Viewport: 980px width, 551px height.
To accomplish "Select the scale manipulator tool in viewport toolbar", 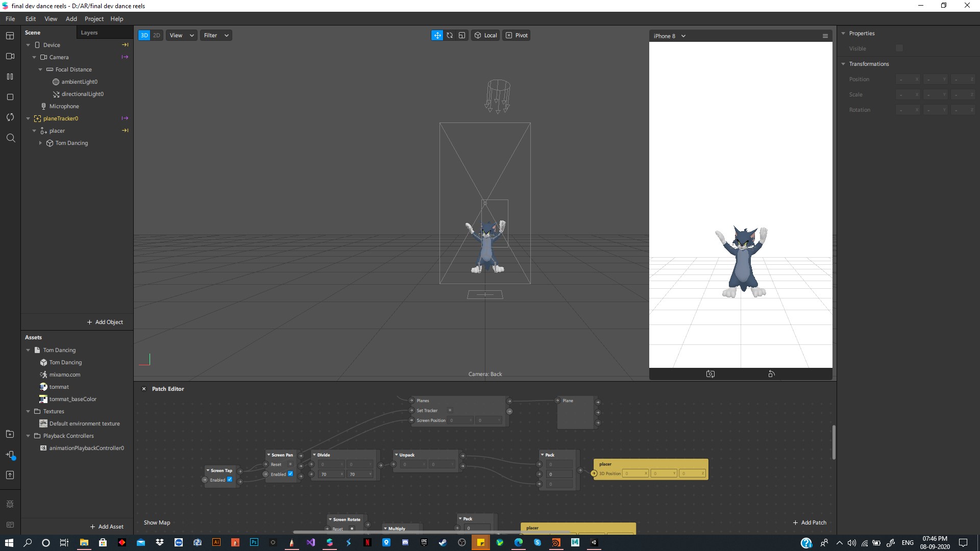I will tap(462, 35).
